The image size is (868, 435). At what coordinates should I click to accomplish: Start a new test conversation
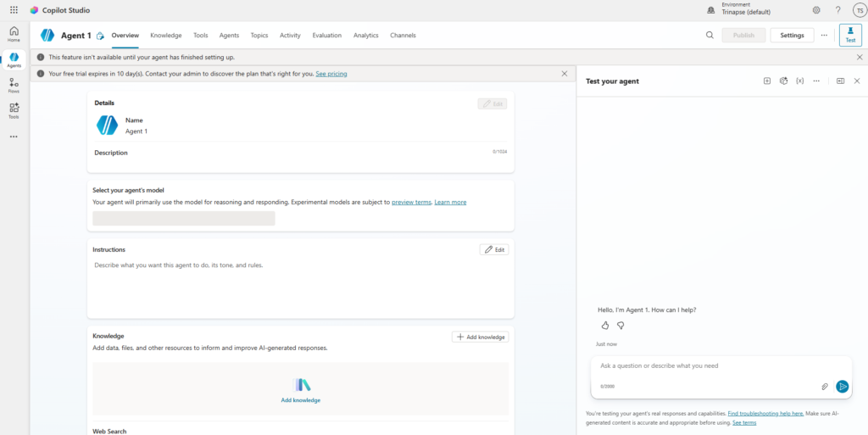(x=767, y=81)
